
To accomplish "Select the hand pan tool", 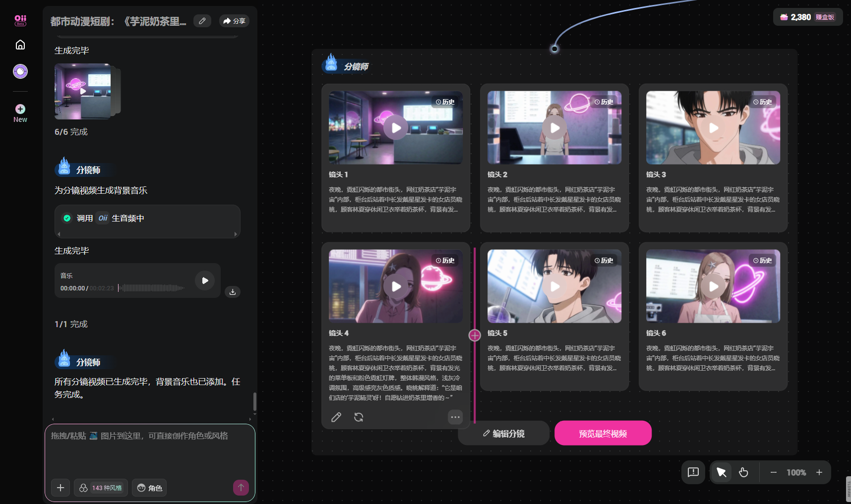I will click(743, 472).
